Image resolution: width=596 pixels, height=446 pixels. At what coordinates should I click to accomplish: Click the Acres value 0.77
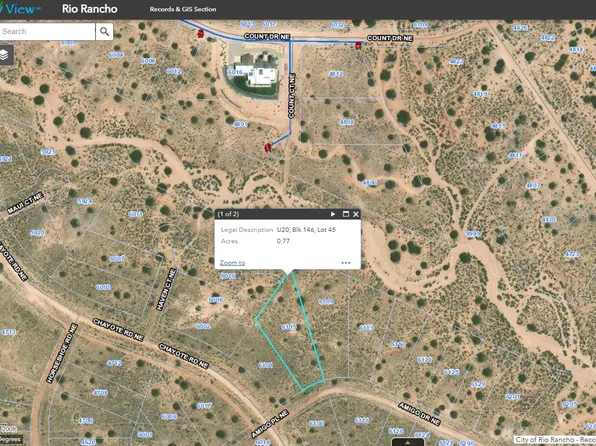pos(283,241)
